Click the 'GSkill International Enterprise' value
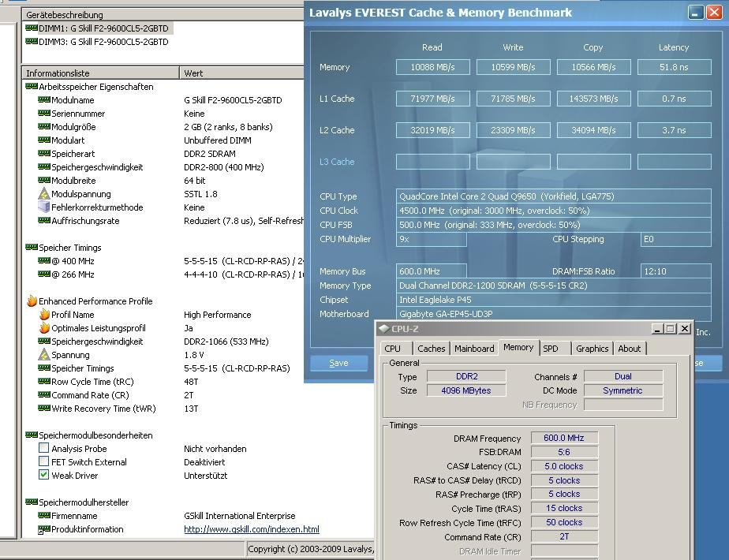The height and width of the screenshot is (560, 729). (x=240, y=515)
